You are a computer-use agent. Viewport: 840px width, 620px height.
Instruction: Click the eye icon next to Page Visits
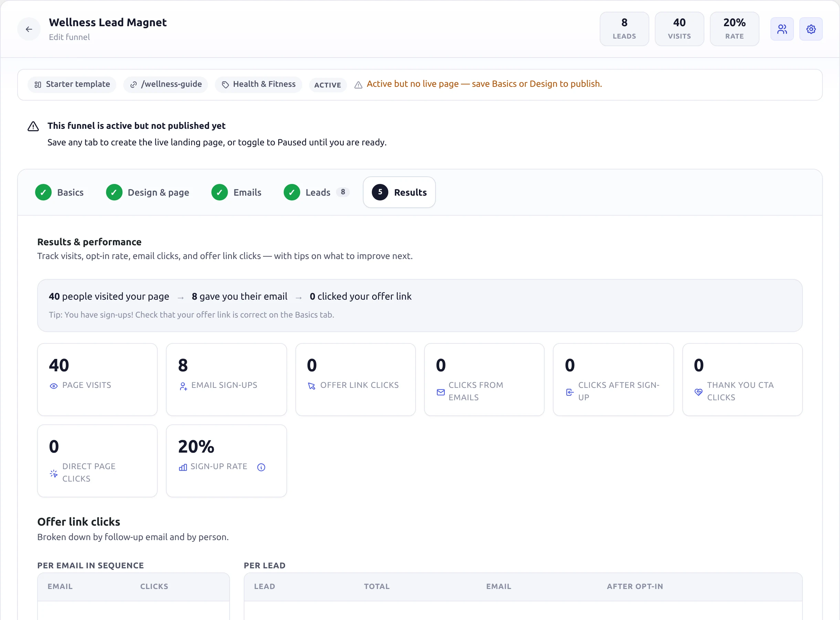54,386
